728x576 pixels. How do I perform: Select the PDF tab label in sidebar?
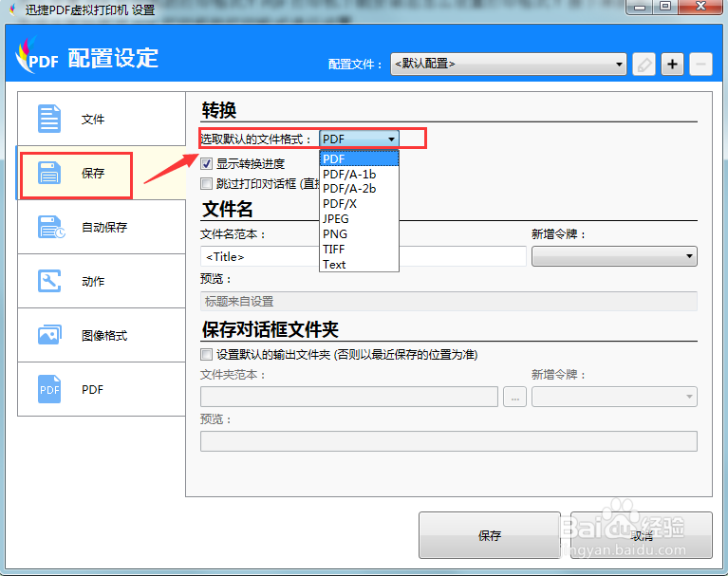click(x=92, y=389)
